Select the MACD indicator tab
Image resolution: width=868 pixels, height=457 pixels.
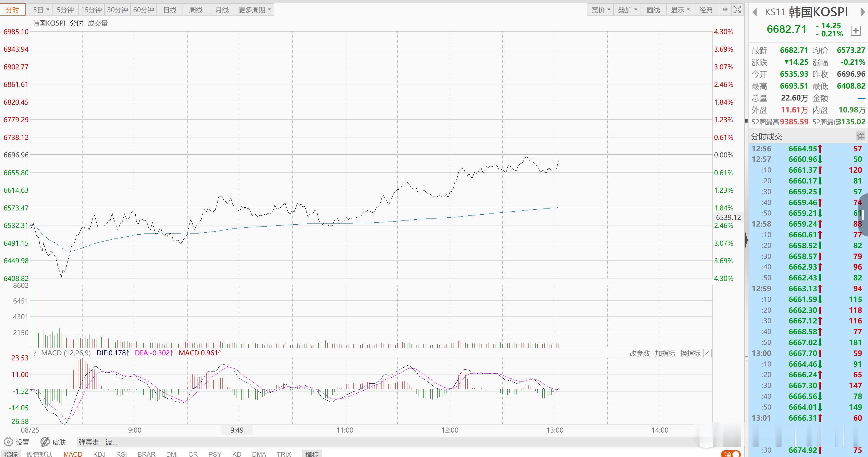click(73, 454)
